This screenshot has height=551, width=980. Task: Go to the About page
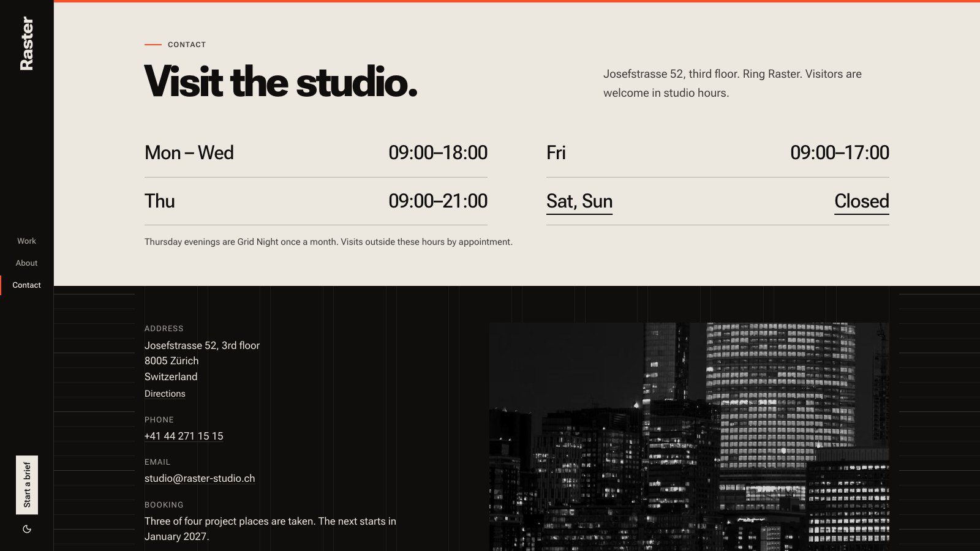point(26,263)
